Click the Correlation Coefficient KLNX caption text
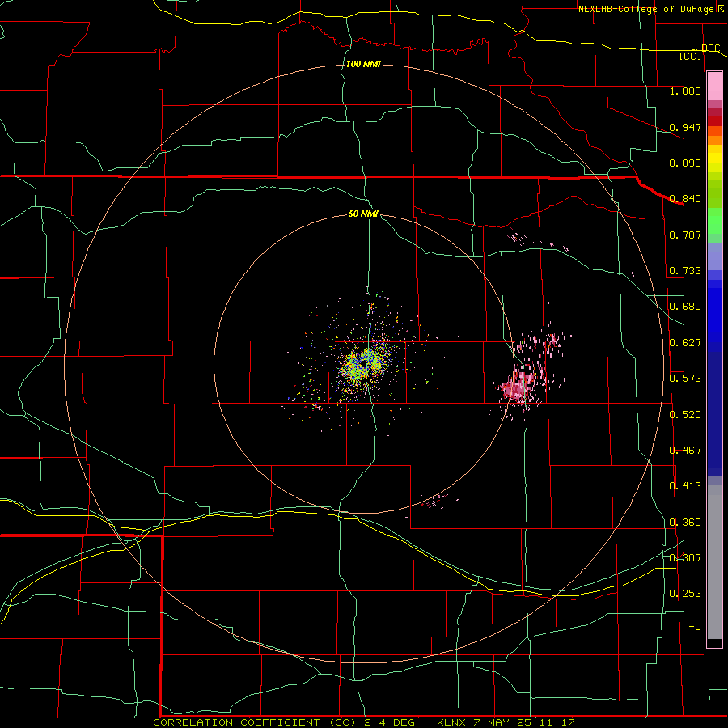728x728 pixels. [x=364, y=722]
